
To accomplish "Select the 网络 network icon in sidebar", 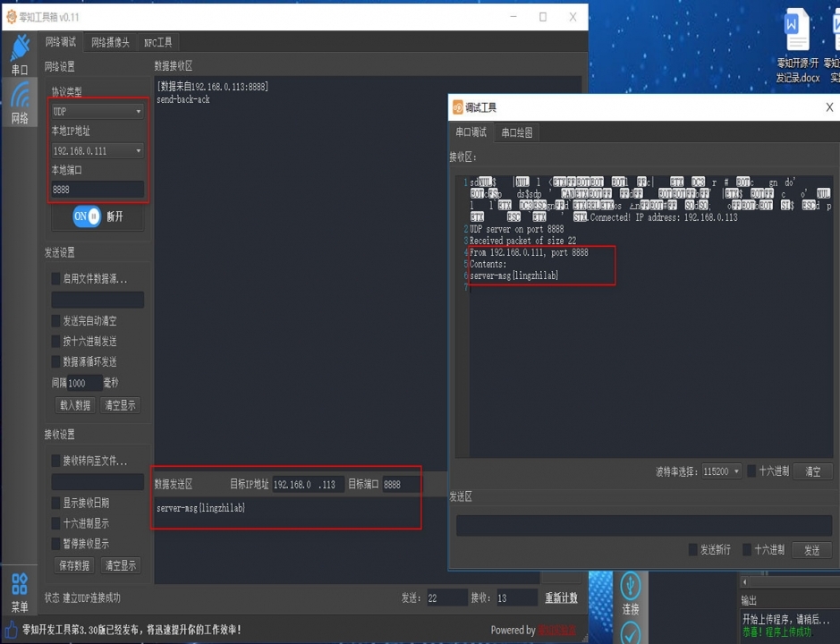I will 20,102.
